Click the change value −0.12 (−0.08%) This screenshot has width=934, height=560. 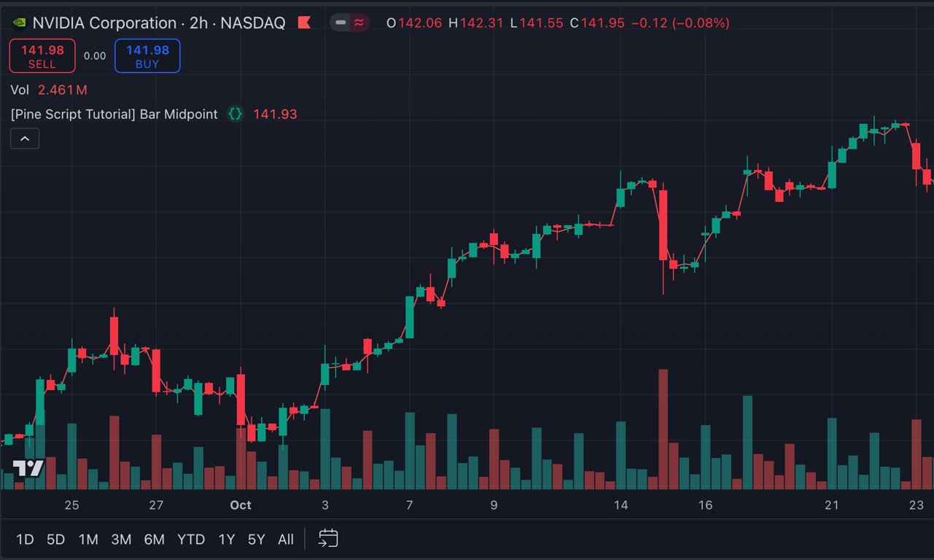click(x=680, y=23)
